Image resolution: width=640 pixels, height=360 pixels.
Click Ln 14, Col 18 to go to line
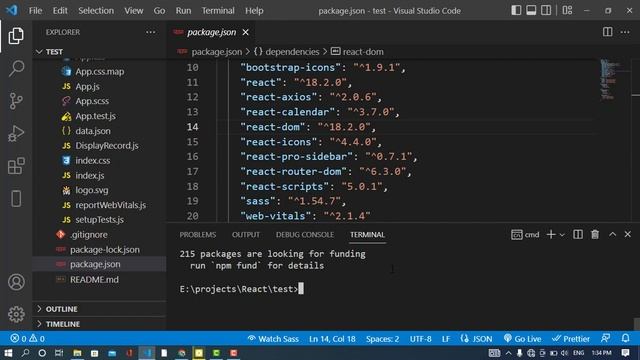pos(332,339)
